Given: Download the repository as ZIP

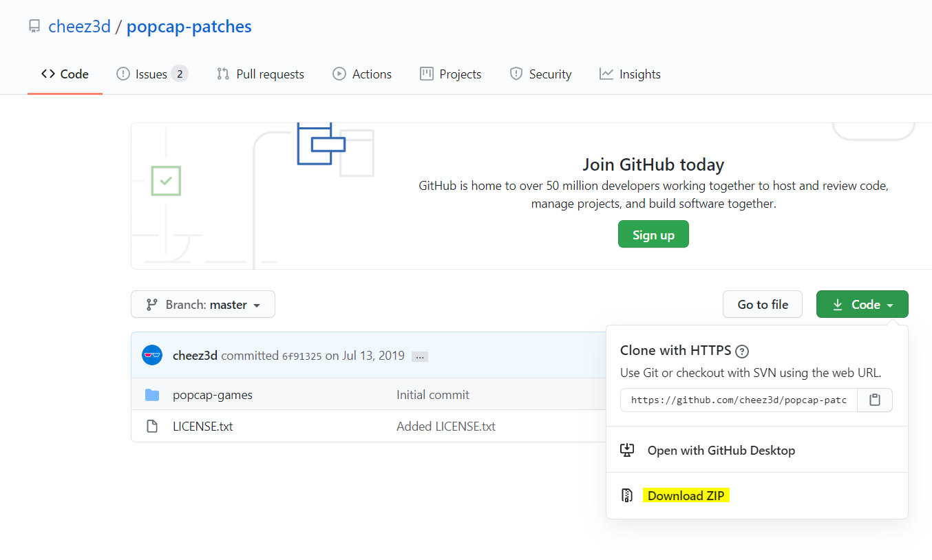Looking at the screenshot, I should point(686,495).
